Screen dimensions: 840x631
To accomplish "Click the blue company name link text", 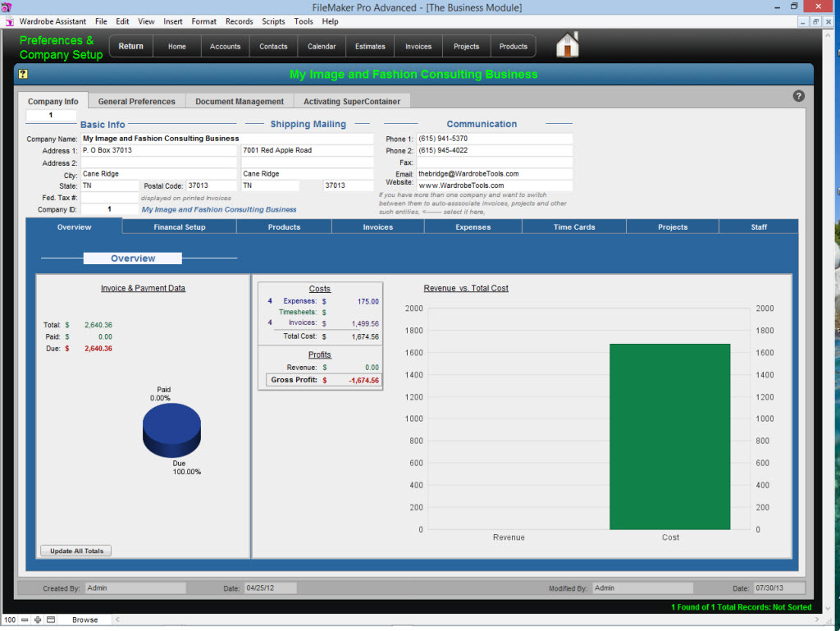I will (218, 209).
